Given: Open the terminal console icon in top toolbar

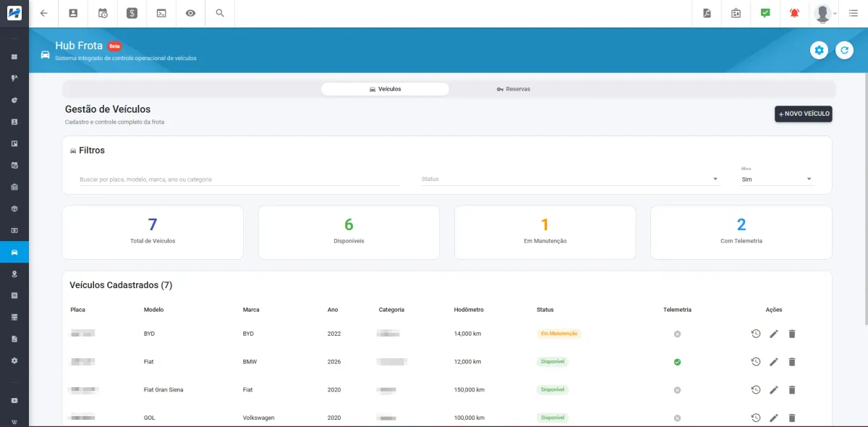Looking at the screenshot, I should pyautogui.click(x=161, y=13).
